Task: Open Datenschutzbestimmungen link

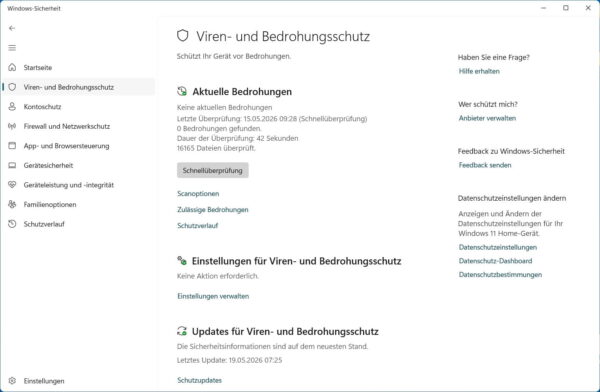Action: pos(500,274)
